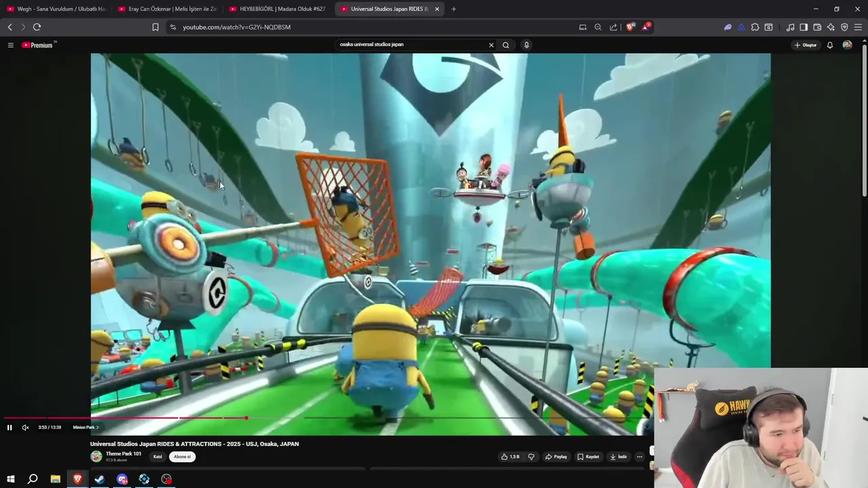Open the Windows Start menu
The height and width of the screenshot is (488, 868).
coord(10,479)
